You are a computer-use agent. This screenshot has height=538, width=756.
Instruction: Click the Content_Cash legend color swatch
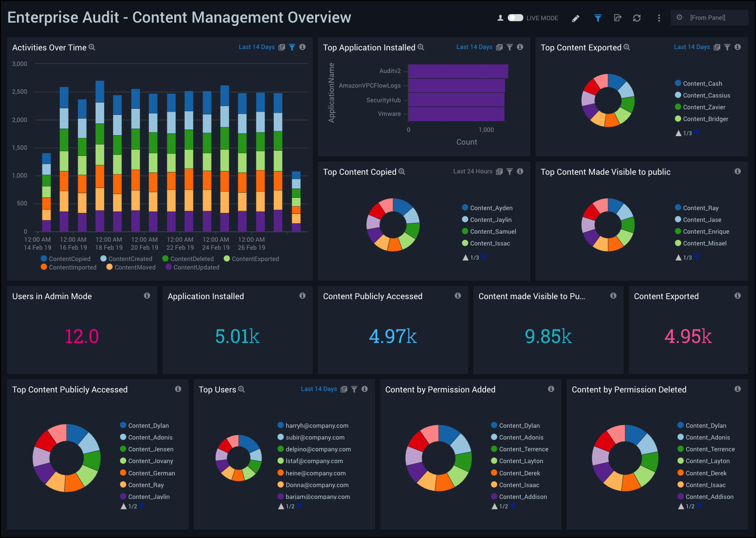(x=678, y=83)
